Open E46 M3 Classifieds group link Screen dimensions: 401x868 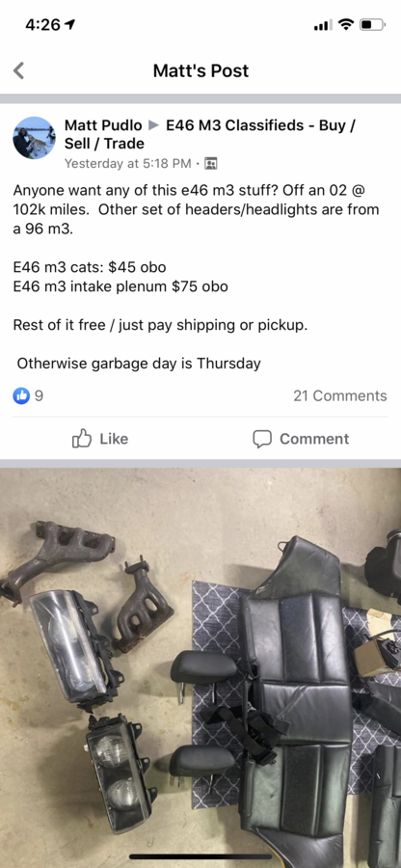pyautogui.click(x=209, y=134)
